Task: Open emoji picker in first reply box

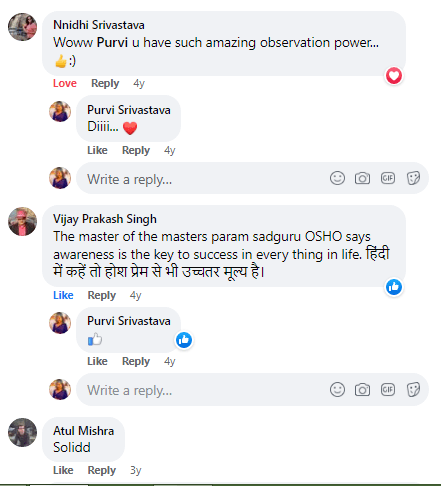Action: pos(337,178)
